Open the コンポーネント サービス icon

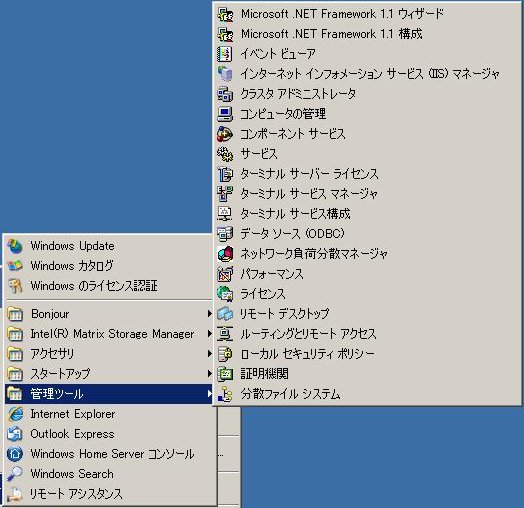point(225,134)
